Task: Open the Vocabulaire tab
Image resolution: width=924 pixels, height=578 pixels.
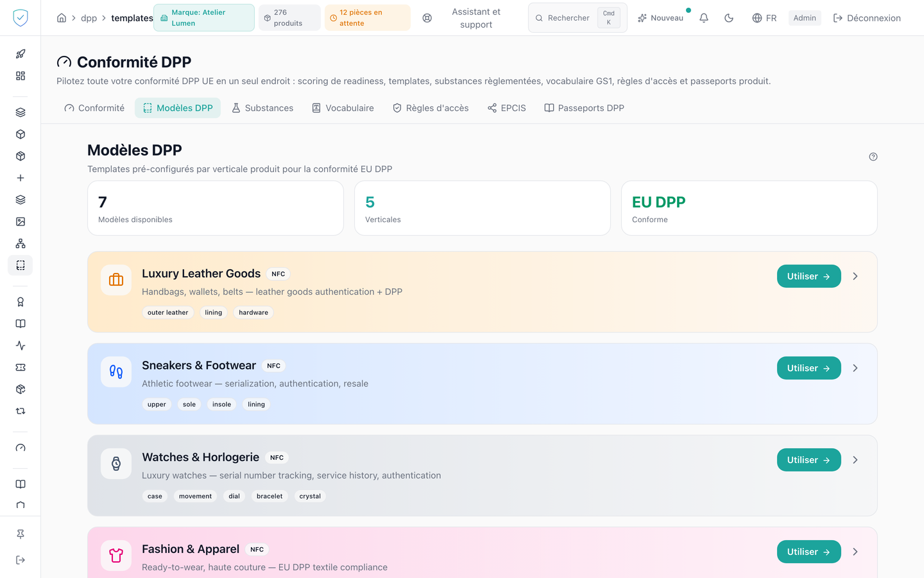Action: point(343,108)
